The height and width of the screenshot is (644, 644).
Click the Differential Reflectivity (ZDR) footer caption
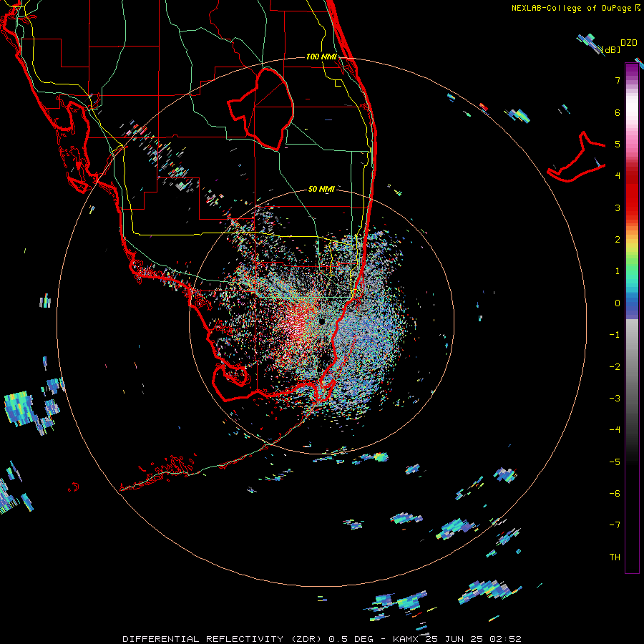(322, 639)
